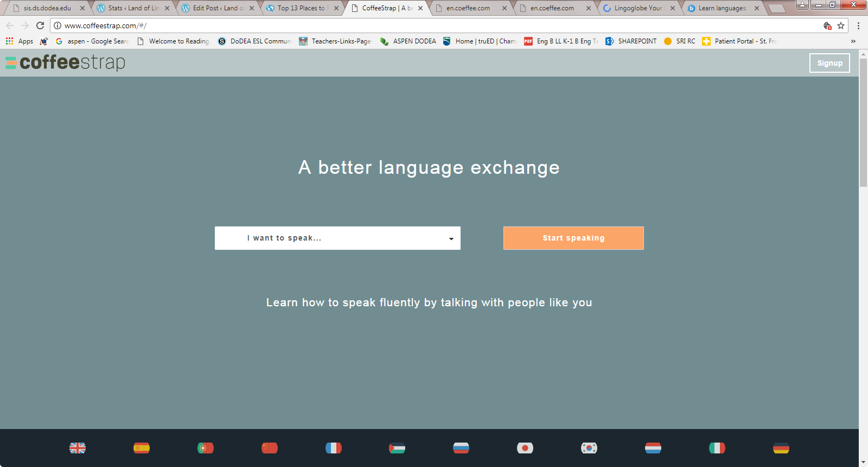Open the 'I want to speak...' dropdown
868x467 pixels.
(337, 238)
